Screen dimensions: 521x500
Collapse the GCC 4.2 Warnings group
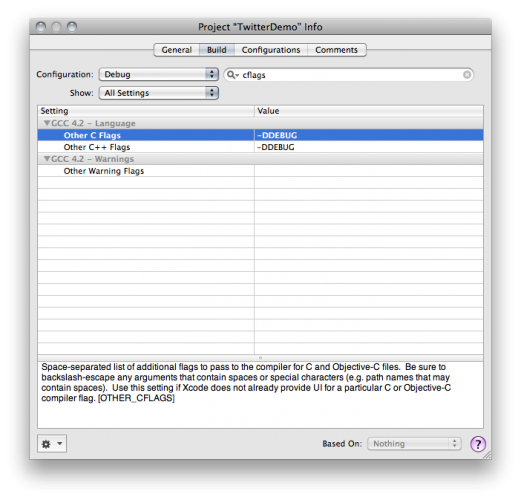point(47,159)
